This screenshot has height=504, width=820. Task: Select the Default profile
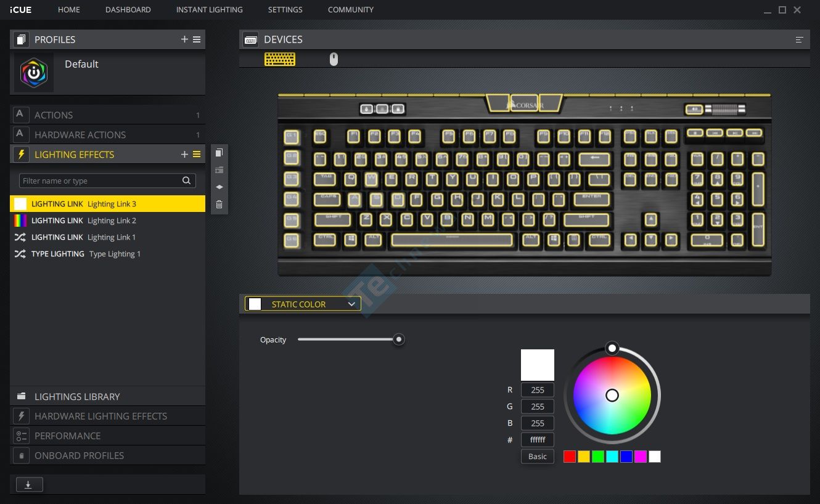(x=107, y=73)
